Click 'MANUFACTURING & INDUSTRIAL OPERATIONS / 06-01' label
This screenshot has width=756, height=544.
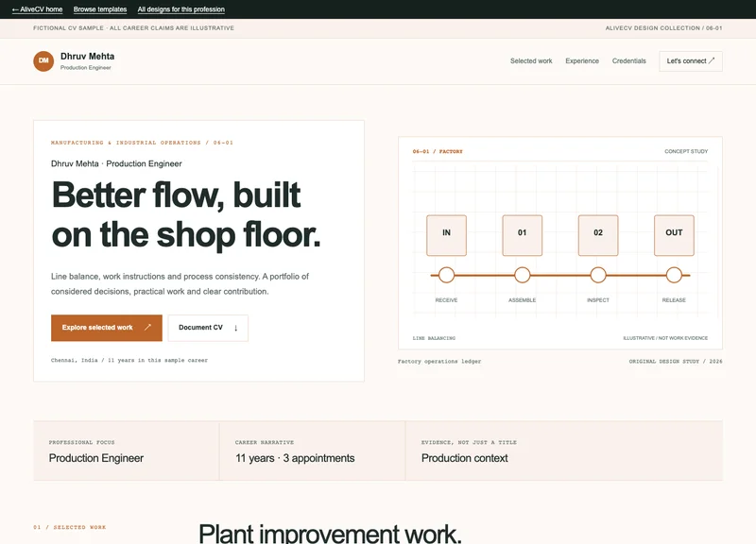(x=142, y=143)
